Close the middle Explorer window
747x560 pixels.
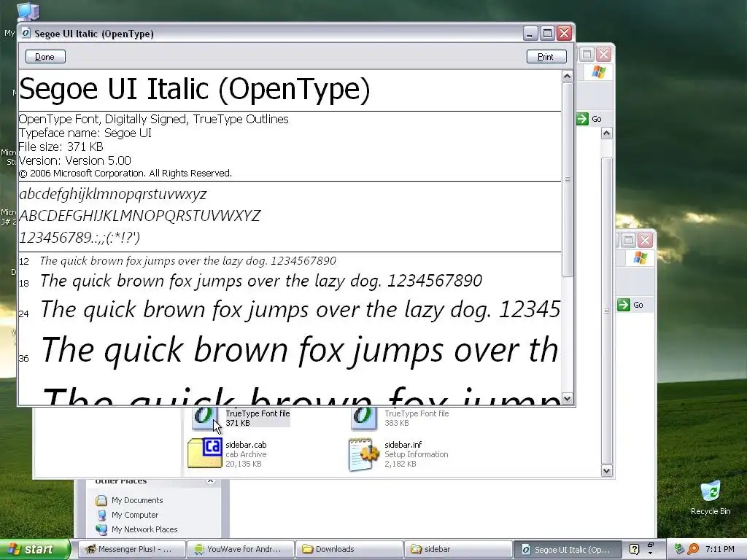pyautogui.click(x=603, y=54)
